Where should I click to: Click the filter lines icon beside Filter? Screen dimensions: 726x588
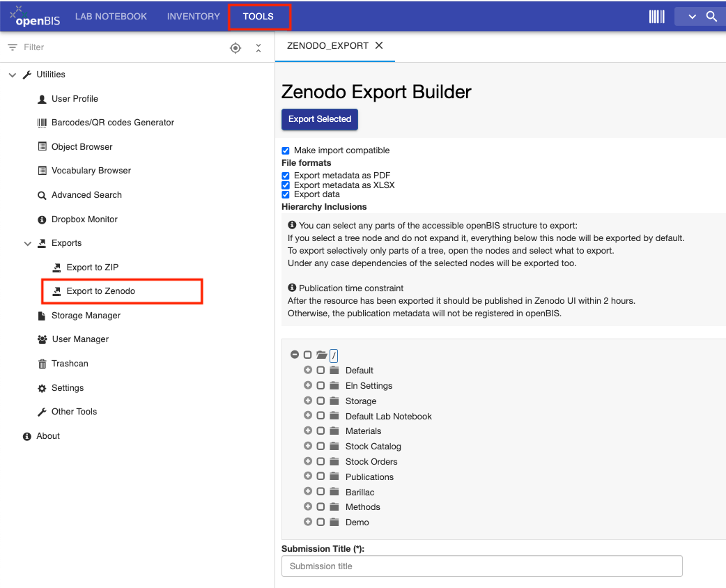(13, 47)
